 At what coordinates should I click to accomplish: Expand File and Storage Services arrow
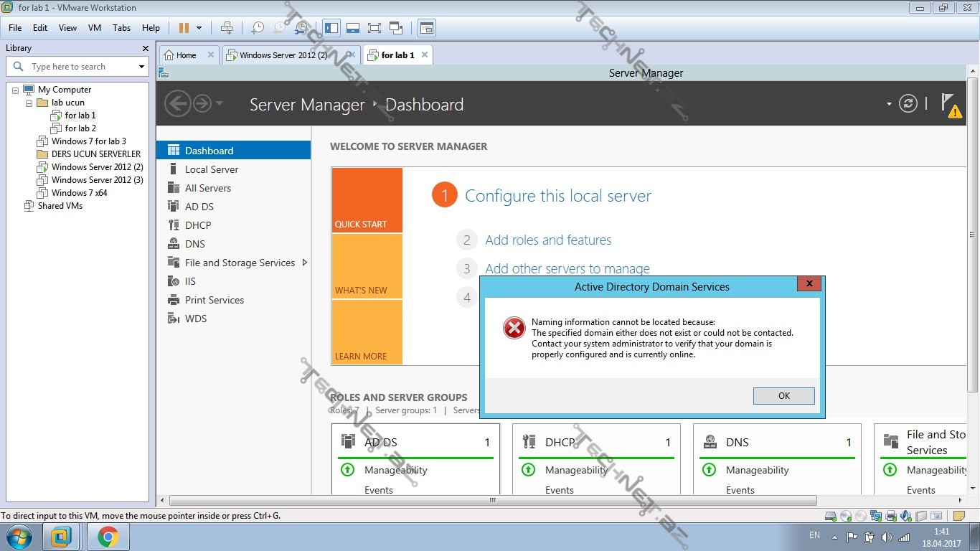coord(304,263)
